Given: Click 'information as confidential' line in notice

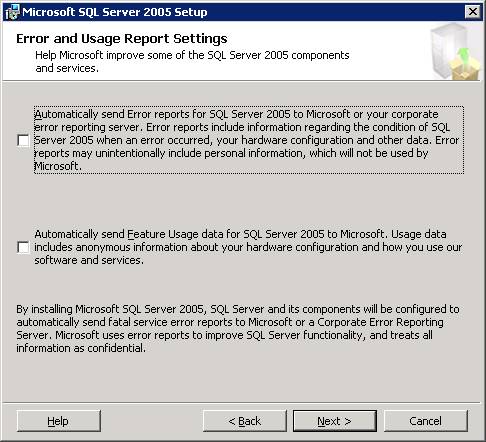Looking at the screenshot, I should pyautogui.click(x=81, y=348).
